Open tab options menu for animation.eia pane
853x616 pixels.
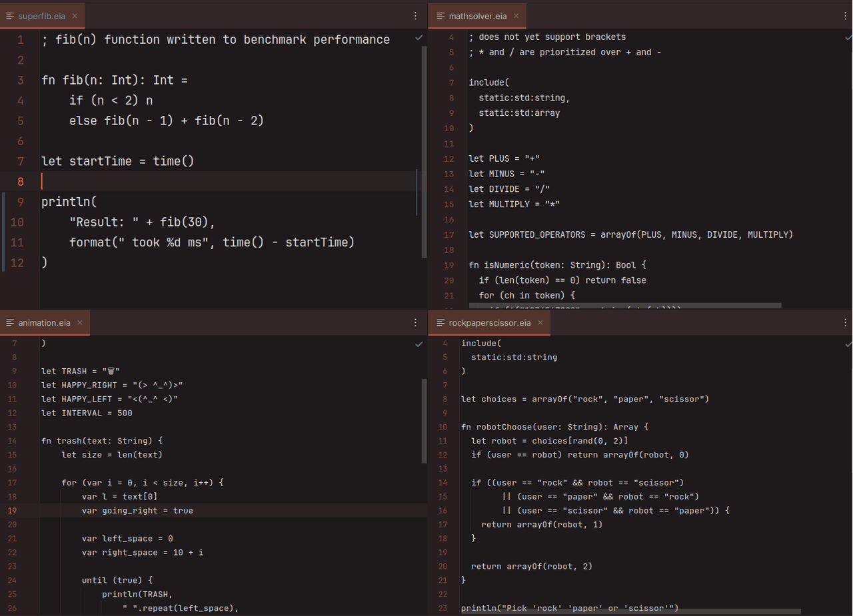coord(416,323)
